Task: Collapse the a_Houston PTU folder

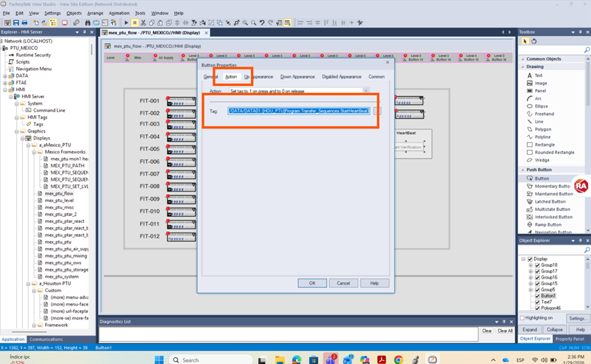Action: click(x=28, y=283)
